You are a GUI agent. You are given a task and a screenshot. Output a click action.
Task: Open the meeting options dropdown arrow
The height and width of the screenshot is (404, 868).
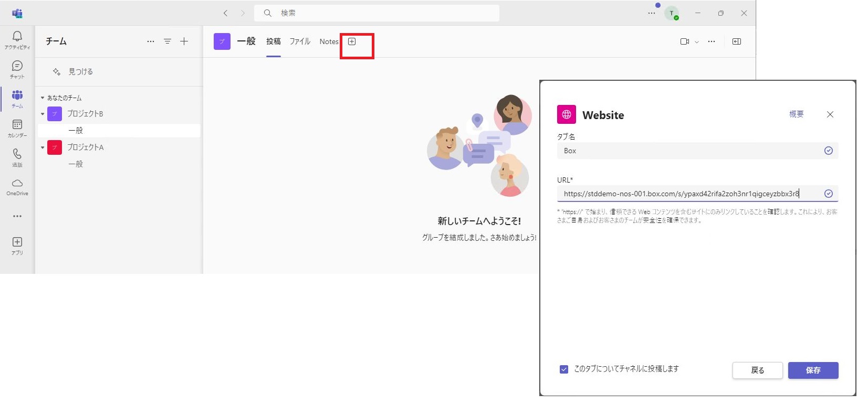click(x=697, y=42)
